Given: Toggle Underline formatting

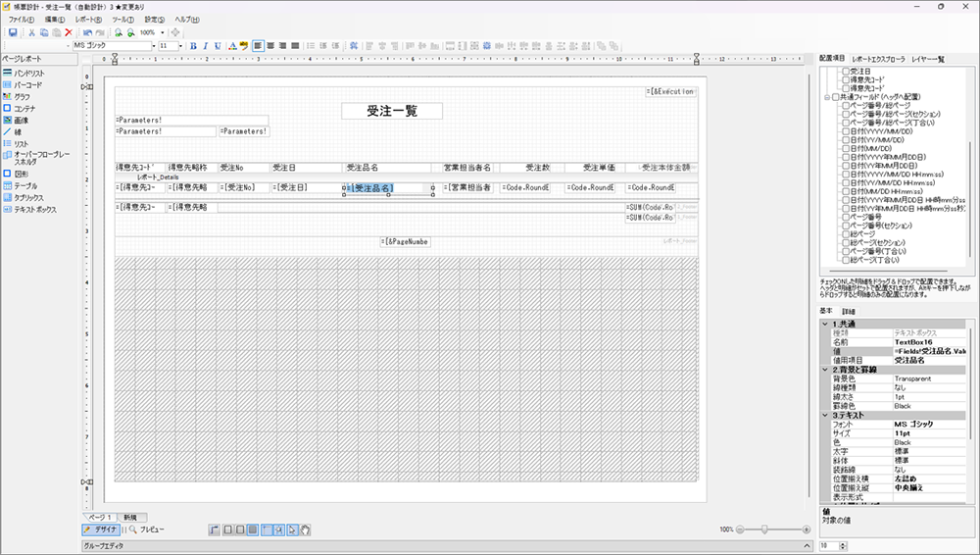Looking at the screenshot, I should [x=218, y=46].
